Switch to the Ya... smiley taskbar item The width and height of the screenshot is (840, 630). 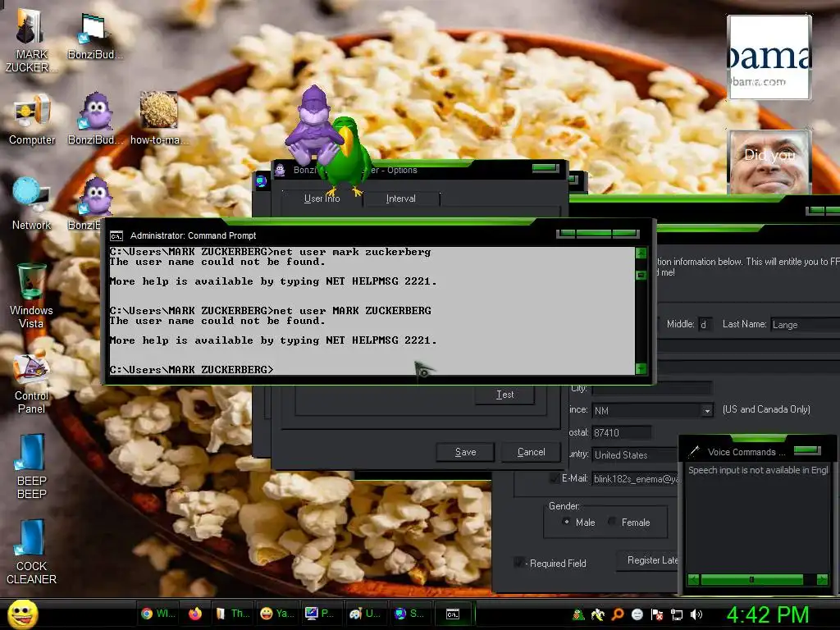(277, 614)
